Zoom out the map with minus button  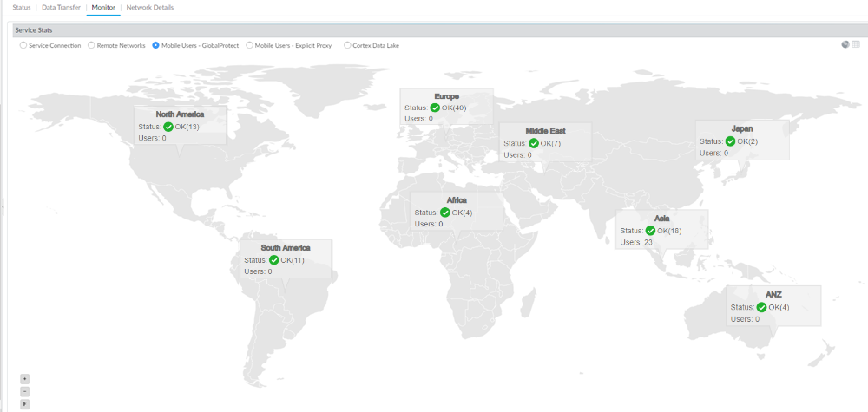click(x=25, y=391)
